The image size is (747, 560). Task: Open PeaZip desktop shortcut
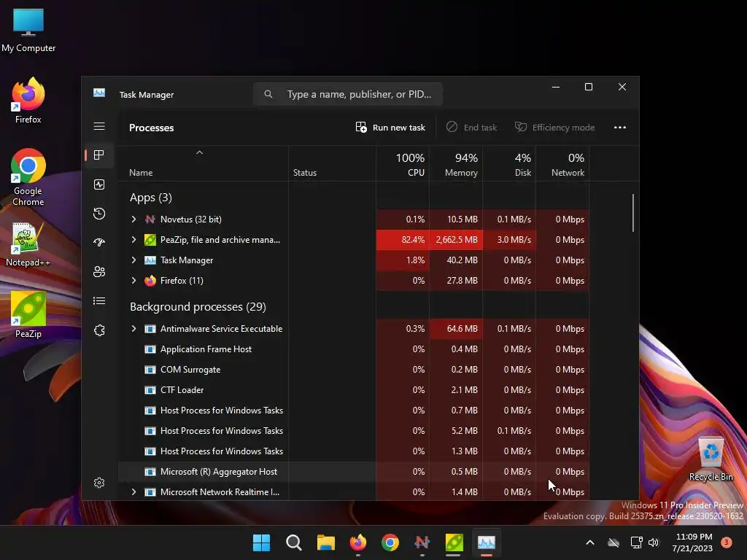pyautogui.click(x=28, y=315)
